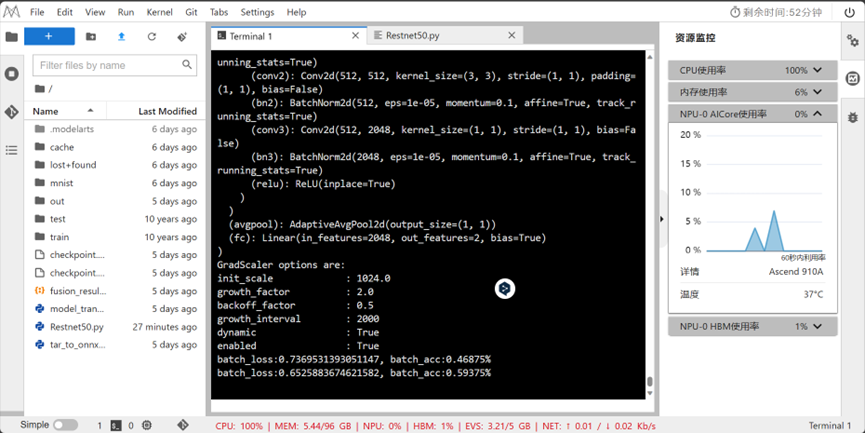The image size is (865, 433).
Task: Sort files by Last Modified column
Action: pyautogui.click(x=156, y=111)
